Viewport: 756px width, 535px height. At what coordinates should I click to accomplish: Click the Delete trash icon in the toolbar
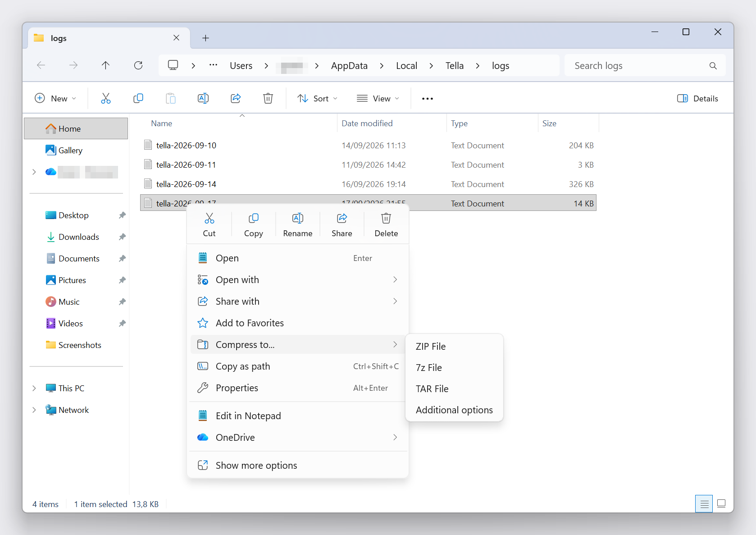(268, 98)
